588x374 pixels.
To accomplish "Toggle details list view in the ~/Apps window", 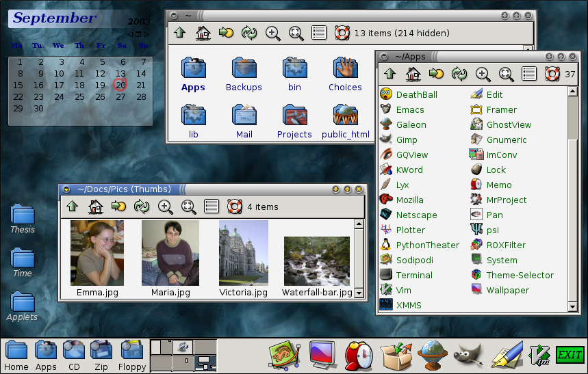I will [x=528, y=74].
